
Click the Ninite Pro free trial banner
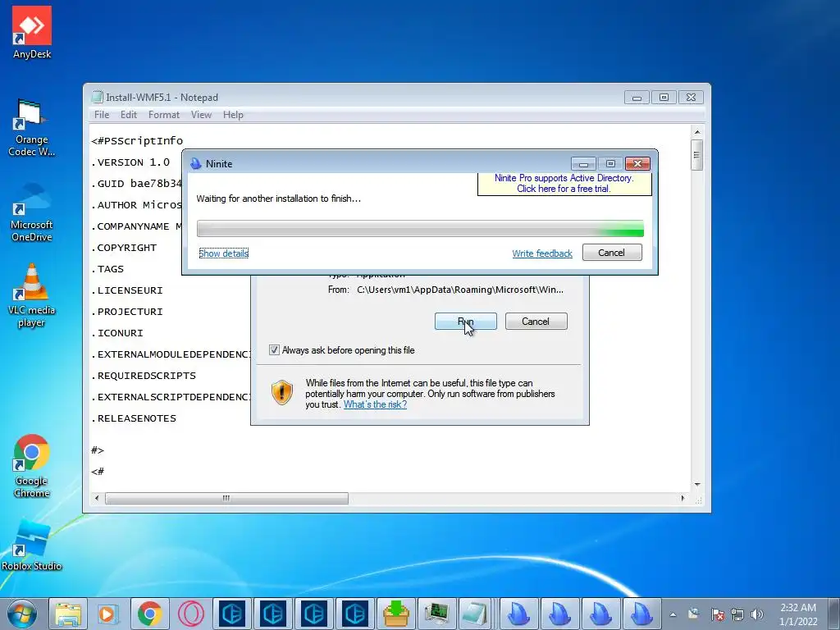pos(564,183)
